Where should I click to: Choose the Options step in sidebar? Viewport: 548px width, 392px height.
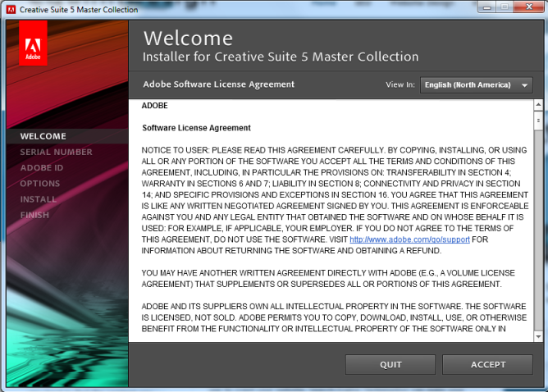point(39,184)
